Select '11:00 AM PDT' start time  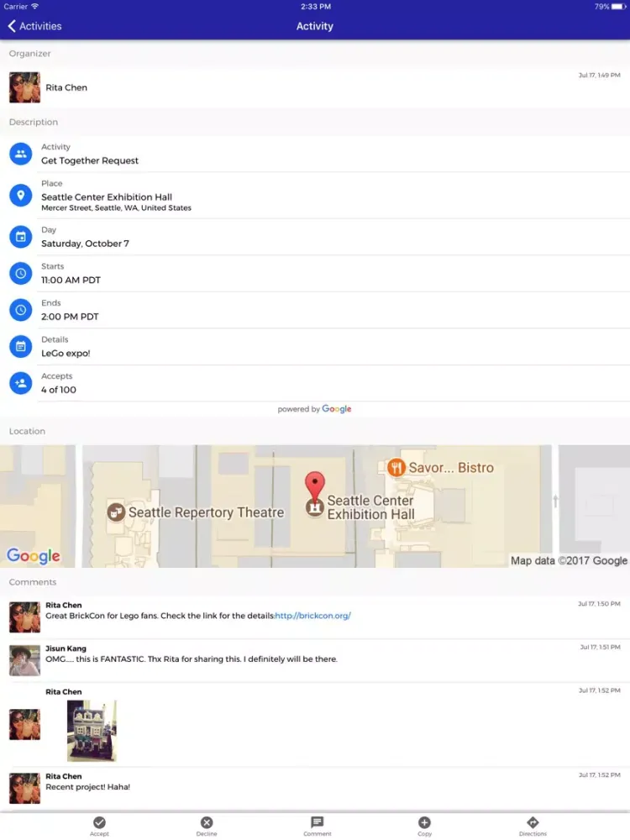[71, 280]
